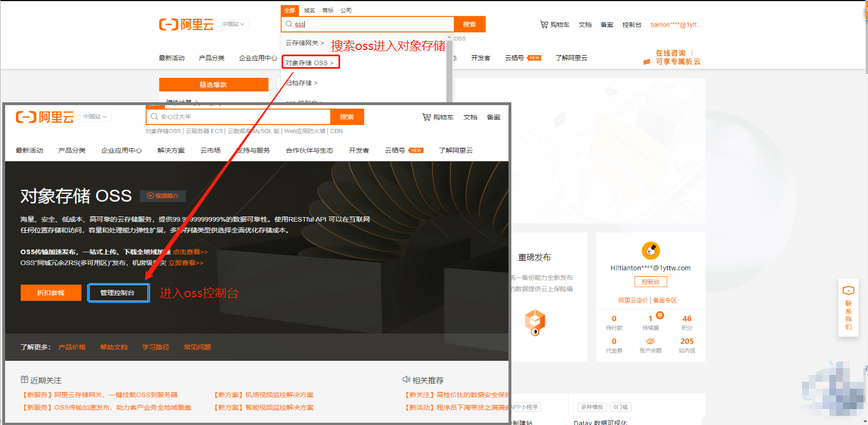Open the 中国站 dropdown on the OSS page
This screenshot has width=868, height=425.
(96, 116)
